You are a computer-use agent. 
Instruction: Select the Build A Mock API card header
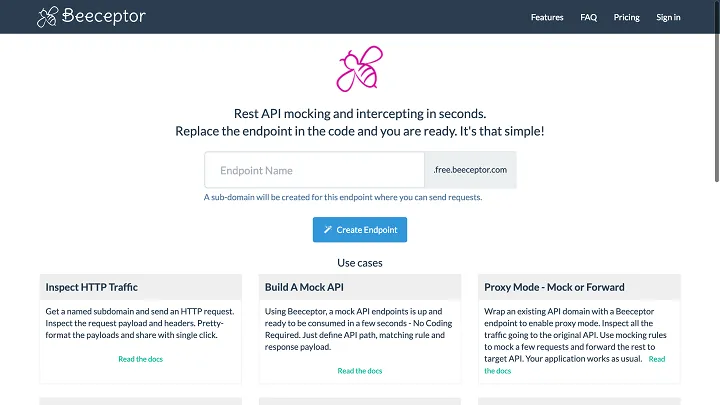pos(360,287)
